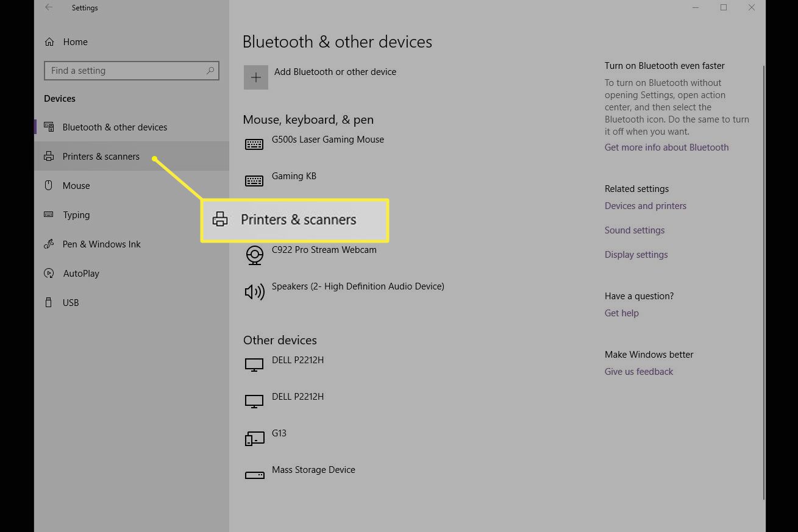Maximize the Settings window
Viewport: 798px width, 532px height.
pyautogui.click(x=724, y=8)
